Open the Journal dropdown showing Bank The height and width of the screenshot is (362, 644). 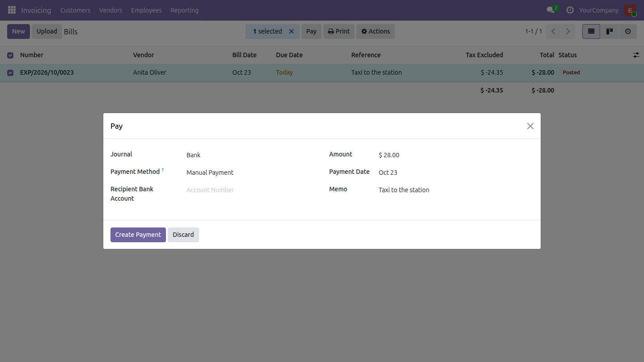pos(250,155)
